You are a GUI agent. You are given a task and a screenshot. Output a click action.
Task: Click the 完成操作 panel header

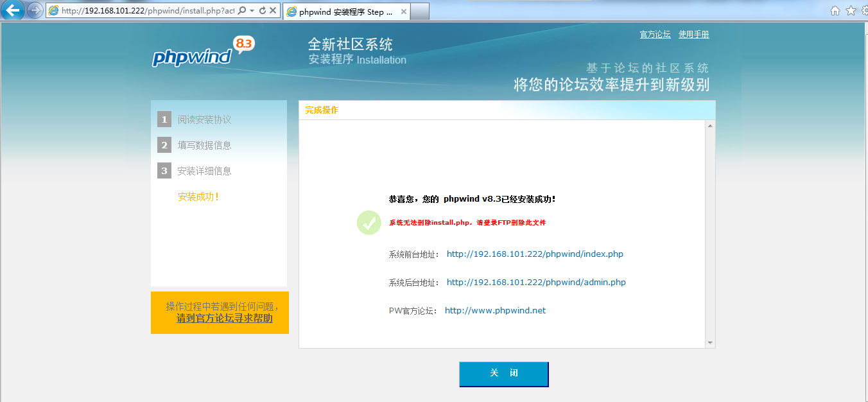[x=507, y=110]
